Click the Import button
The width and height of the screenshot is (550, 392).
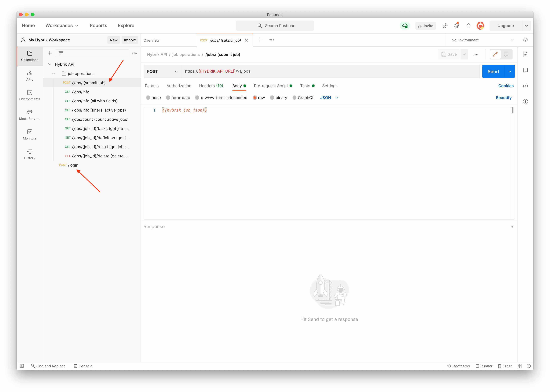[130, 40]
